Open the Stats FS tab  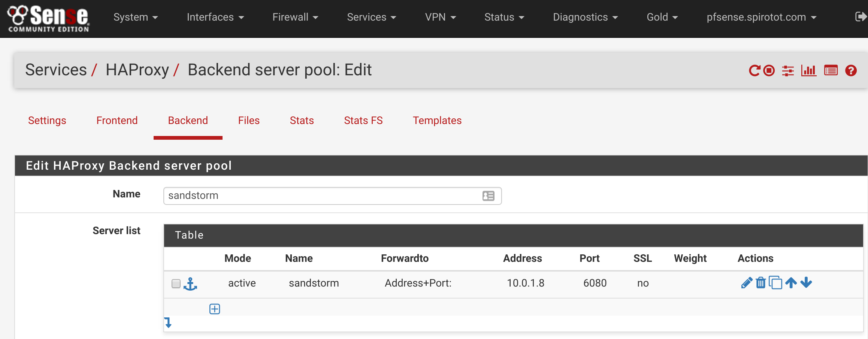[x=363, y=121]
